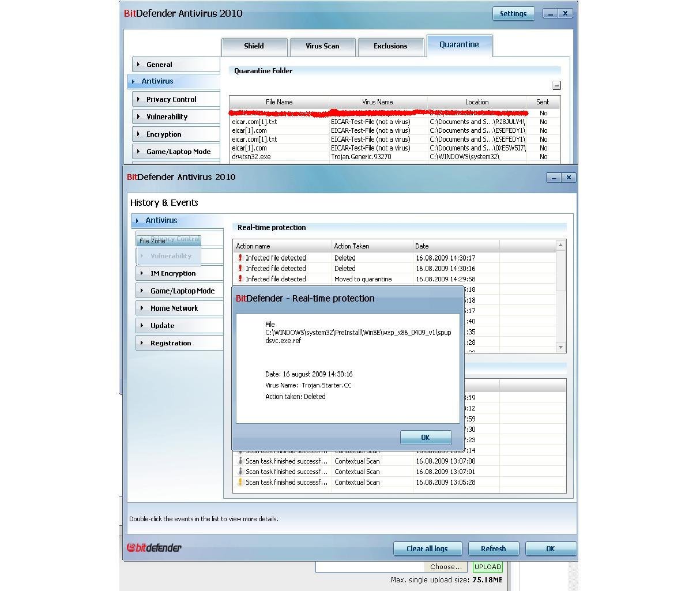Select Contextual Scan cell dated 13:07:08
Viewport: 700px width, 591px height.
tap(357, 461)
